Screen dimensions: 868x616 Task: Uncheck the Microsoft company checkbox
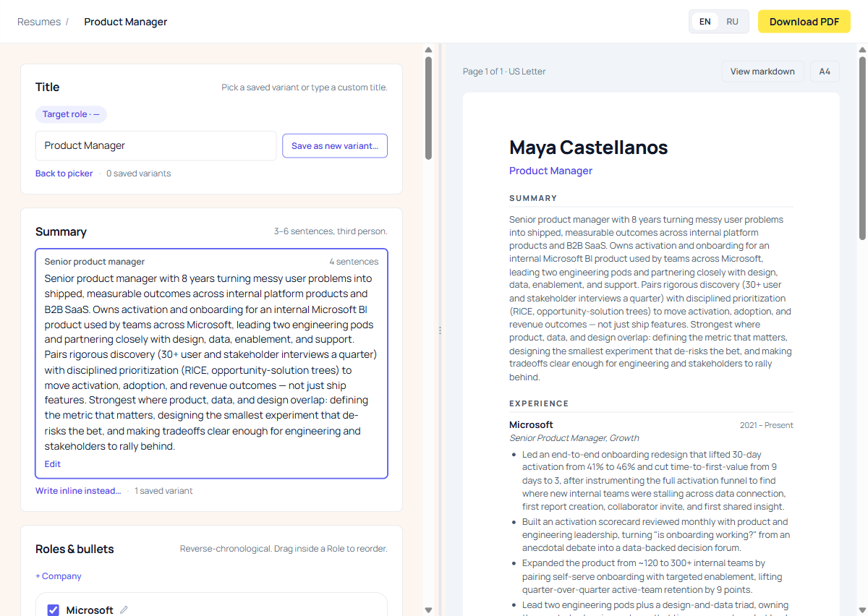point(54,610)
